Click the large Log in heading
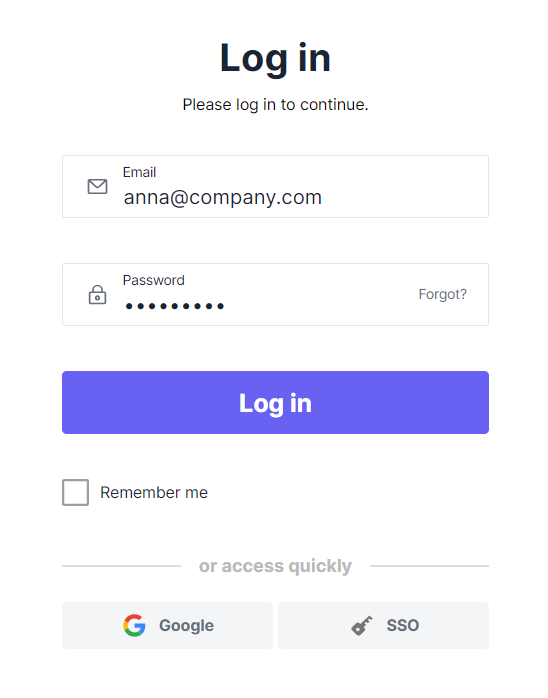The image size is (548, 698). click(275, 58)
